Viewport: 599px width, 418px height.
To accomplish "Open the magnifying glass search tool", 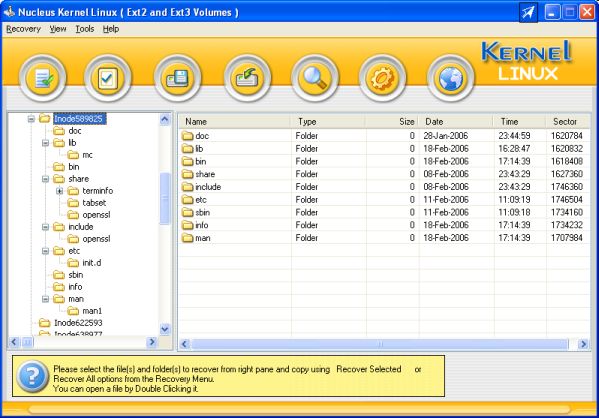I will (315, 78).
